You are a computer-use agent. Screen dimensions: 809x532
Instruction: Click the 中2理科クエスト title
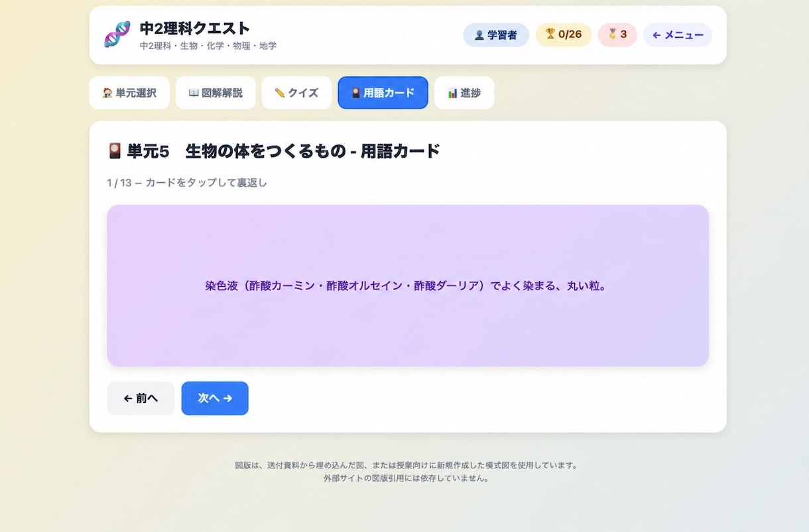[x=195, y=28]
